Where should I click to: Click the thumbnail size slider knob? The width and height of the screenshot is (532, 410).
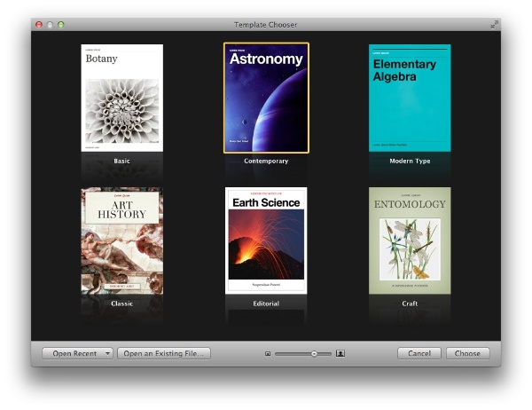(314, 353)
